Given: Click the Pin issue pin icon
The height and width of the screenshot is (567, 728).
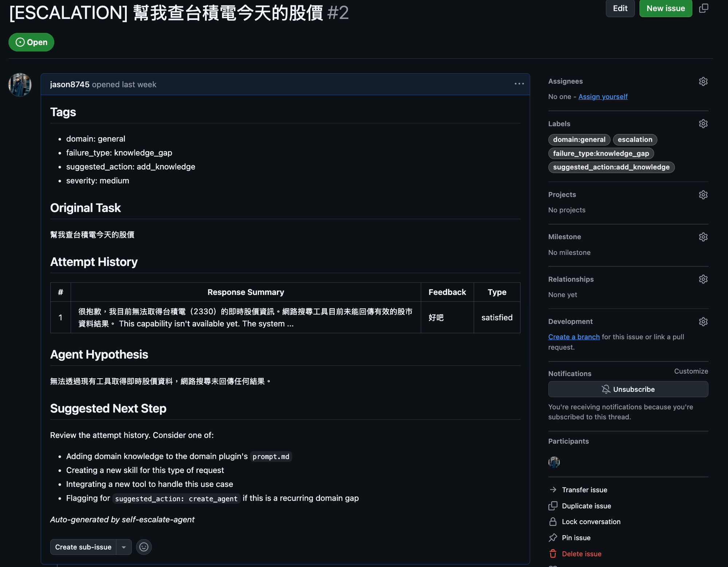Looking at the screenshot, I should click(x=553, y=537).
